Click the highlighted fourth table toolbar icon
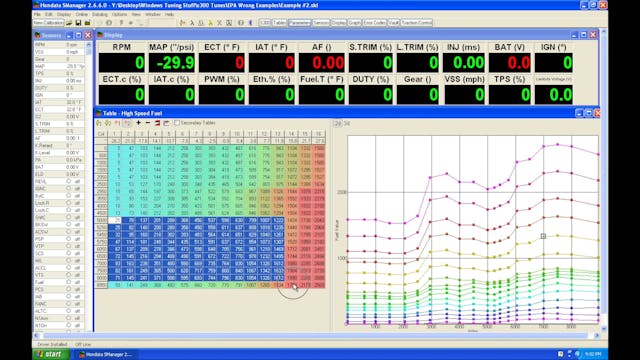The image size is (640, 360). click(x=127, y=123)
